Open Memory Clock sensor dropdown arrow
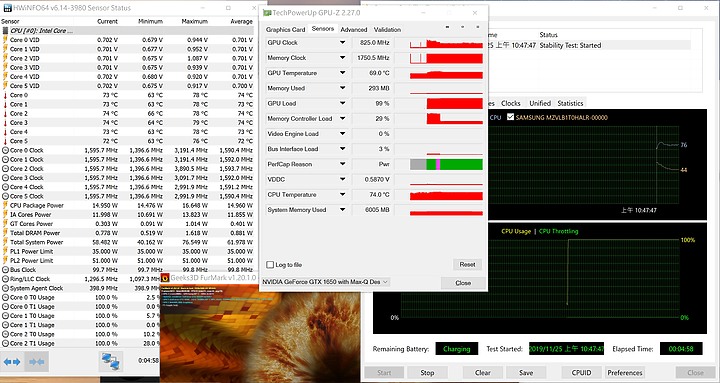Image resolution: width=720 pixels, height=383 pixels. (342, 57)
